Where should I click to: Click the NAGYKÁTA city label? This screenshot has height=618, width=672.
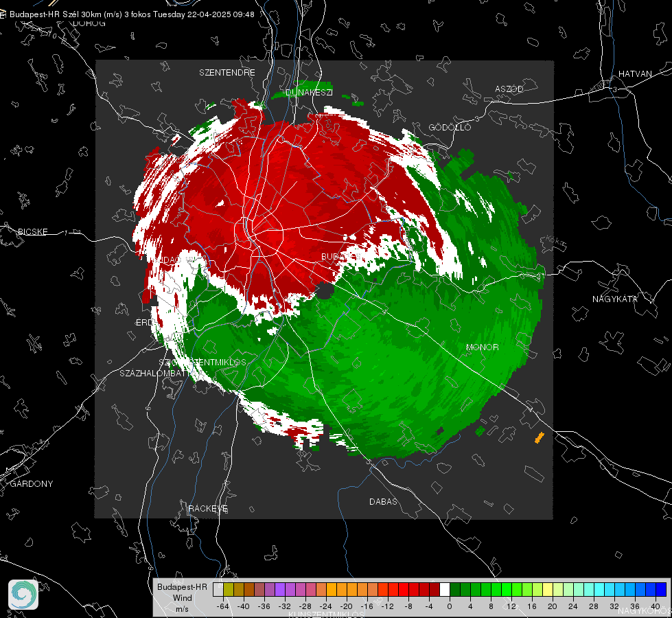click(615, 299)
